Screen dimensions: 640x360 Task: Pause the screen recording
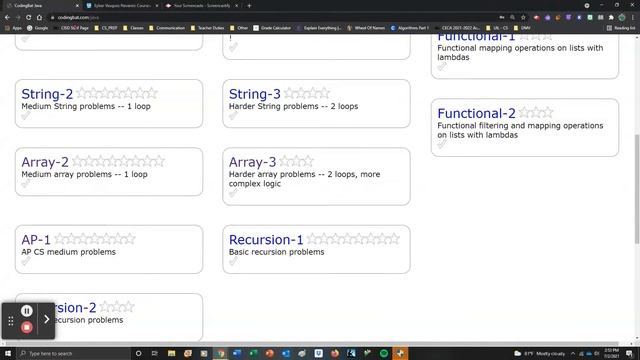click(27, 311)
